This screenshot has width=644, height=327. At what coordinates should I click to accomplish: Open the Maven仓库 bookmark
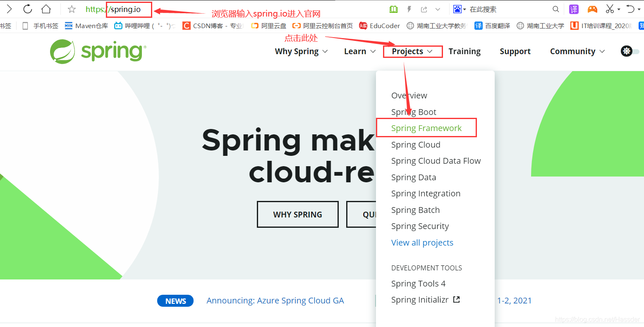86,26
